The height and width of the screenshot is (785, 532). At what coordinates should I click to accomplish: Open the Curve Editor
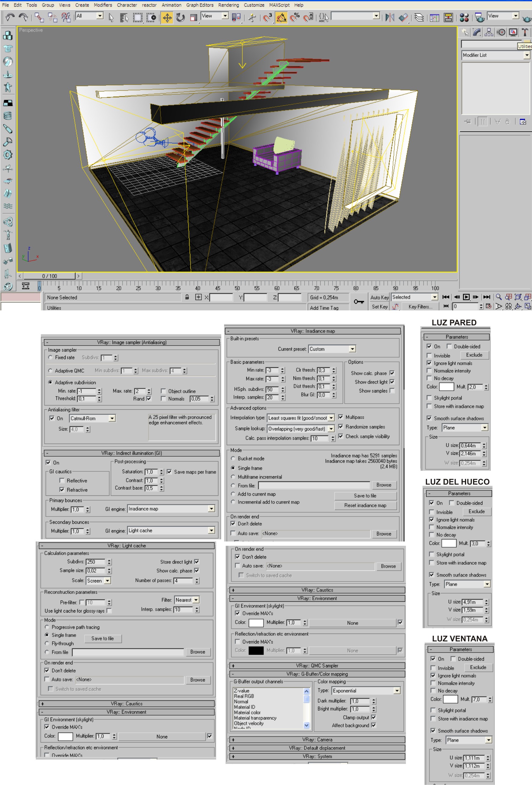coord(435,17)
